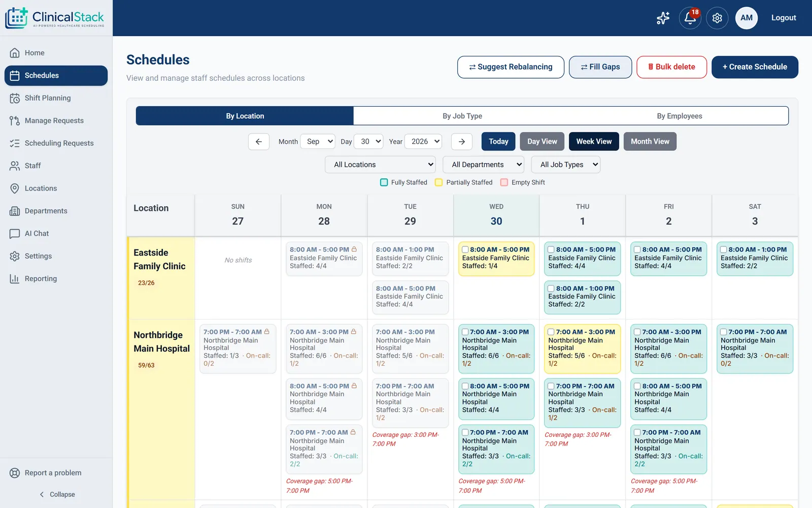Check Fri 2 Eastside 8:00 AM - 5:00 PM shift

click(x=637, y=249)
